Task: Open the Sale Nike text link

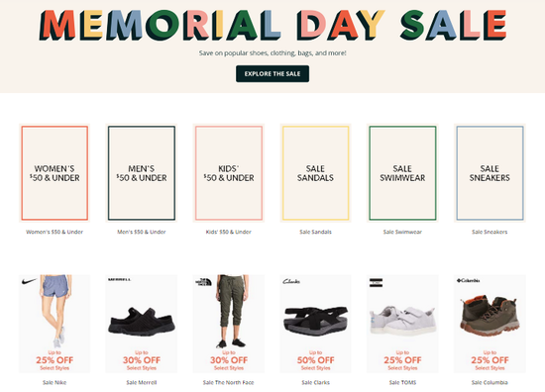Action: (54, 382)
